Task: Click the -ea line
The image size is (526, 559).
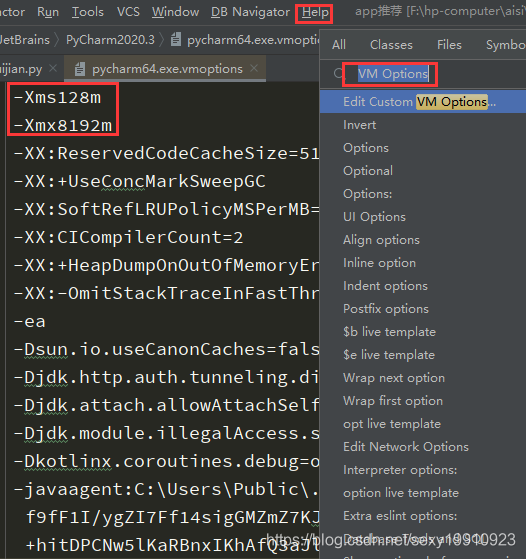Action: (30, 322)
